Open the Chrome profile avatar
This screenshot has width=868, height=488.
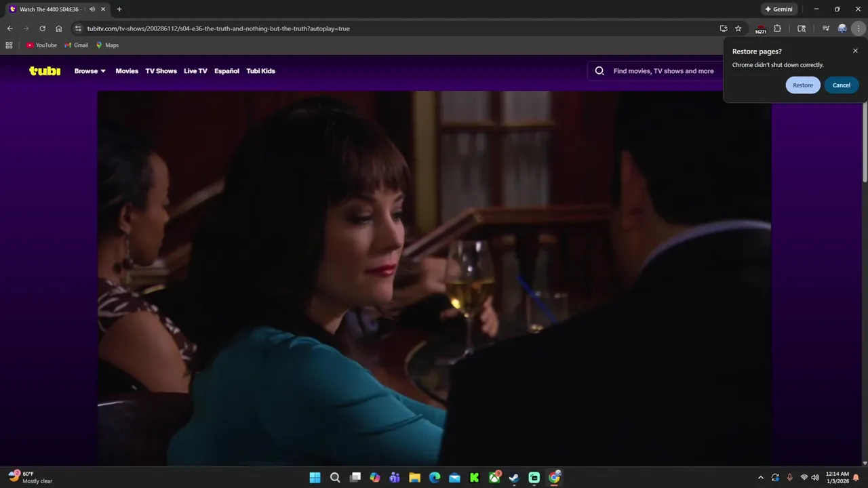842,28
